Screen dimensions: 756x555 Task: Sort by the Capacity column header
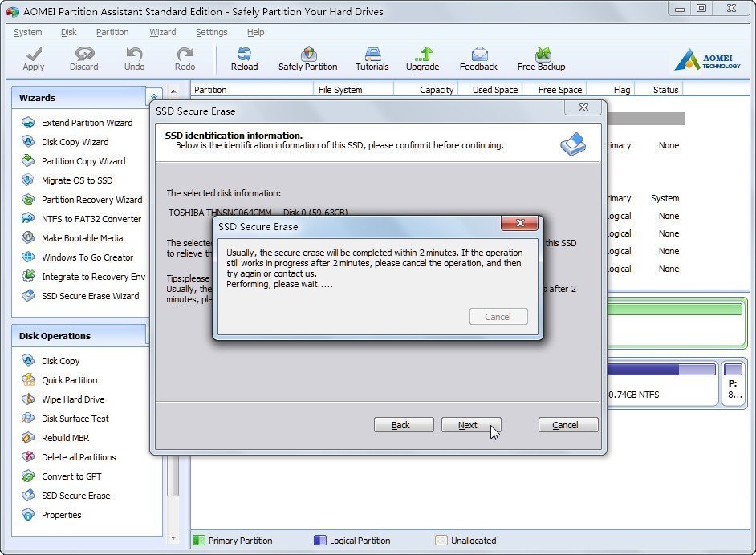[x=425, y=90]
